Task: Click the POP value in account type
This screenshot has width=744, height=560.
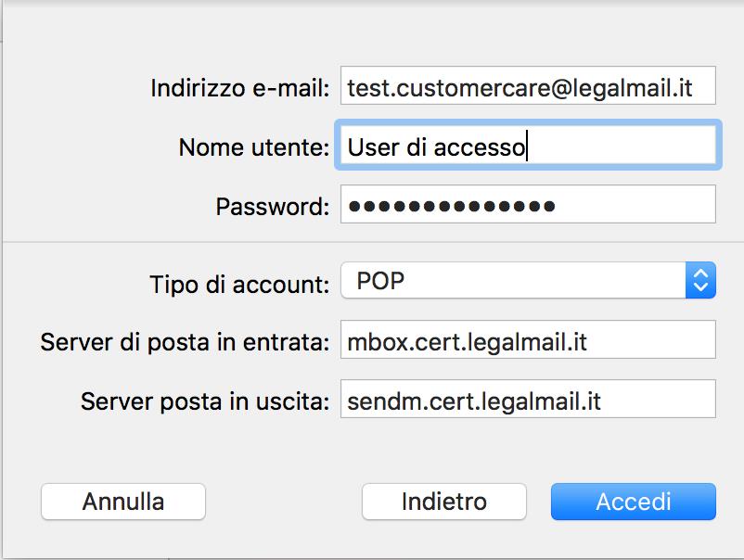Action: pos(380,281)
